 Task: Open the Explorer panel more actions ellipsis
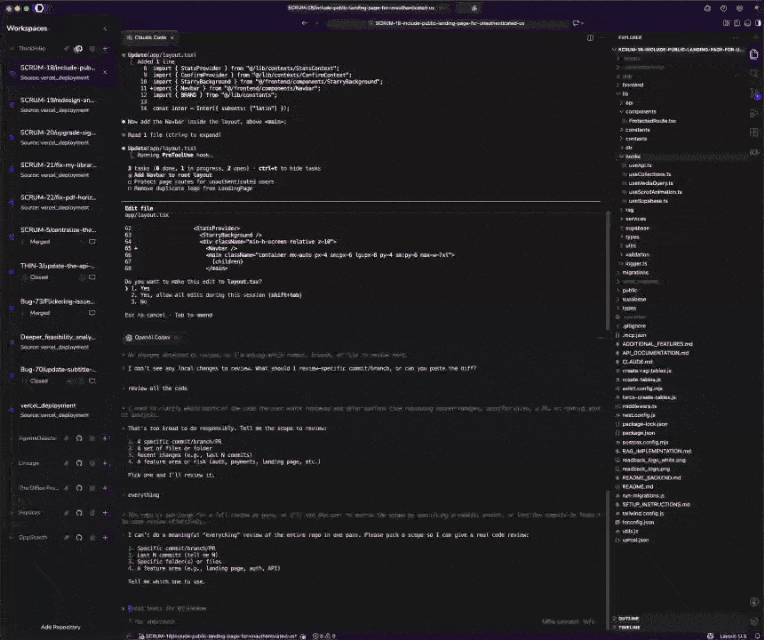pos(736,38)
